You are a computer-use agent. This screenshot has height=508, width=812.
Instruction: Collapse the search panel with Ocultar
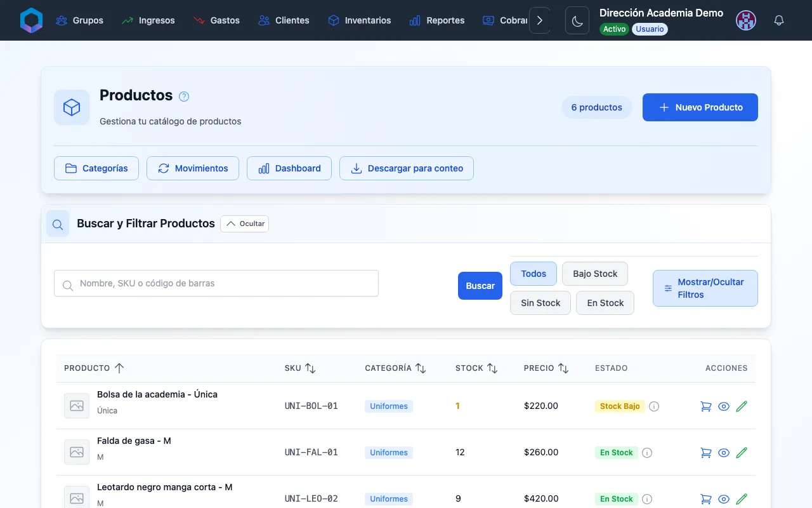click(245, 224)
